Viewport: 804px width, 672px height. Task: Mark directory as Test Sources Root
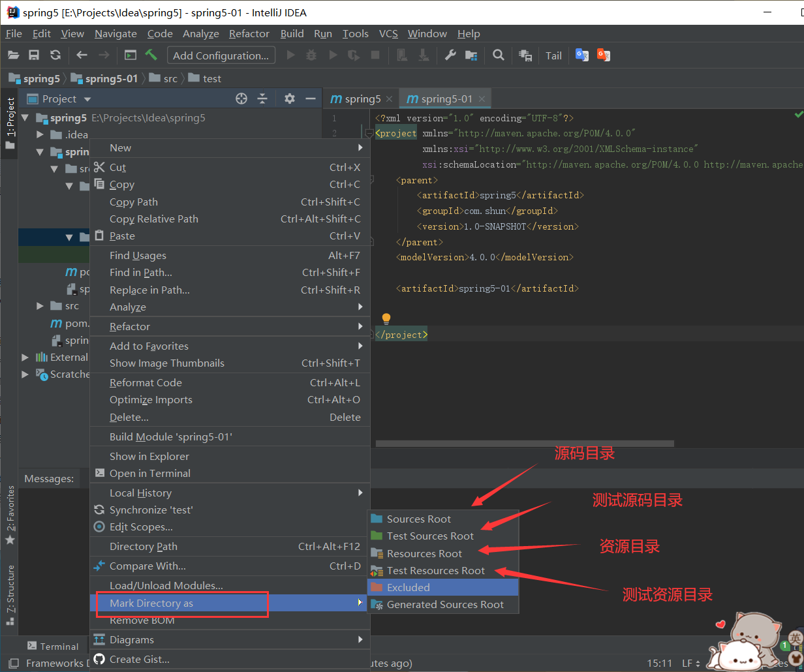coord(443,536)
